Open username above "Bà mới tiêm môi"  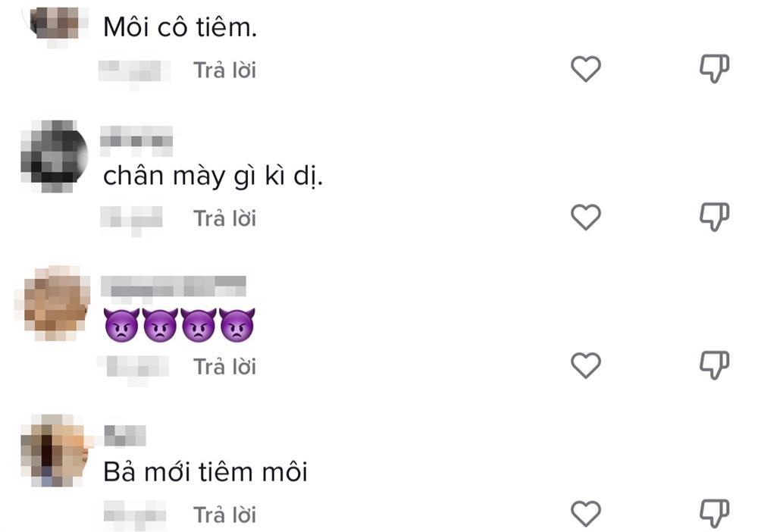pos(124,435)
